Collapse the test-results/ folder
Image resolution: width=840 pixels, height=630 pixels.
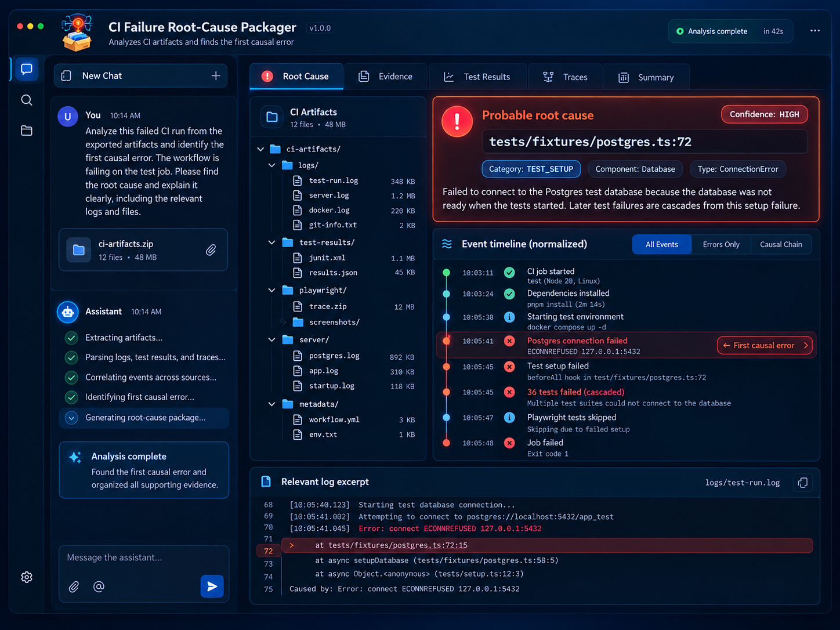point(271,242)
